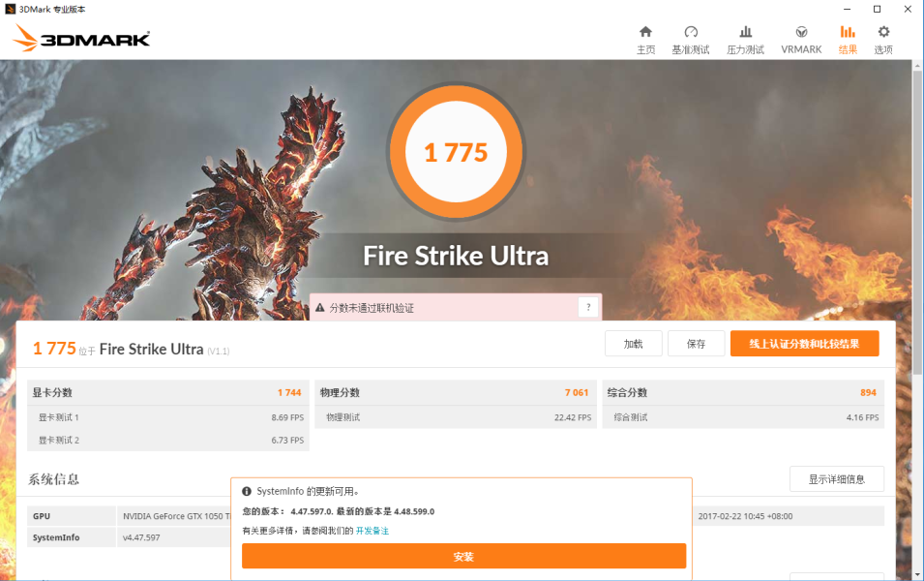Click the 22.42 FPS physics test result
This screenshot has height=581, width=924.
[x=572, y=417]
